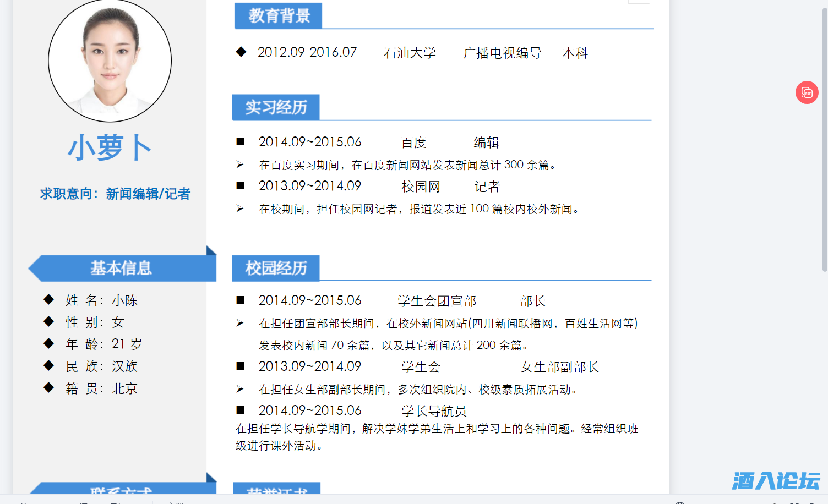Click the red PDF convert floating button

pos(807,92)
